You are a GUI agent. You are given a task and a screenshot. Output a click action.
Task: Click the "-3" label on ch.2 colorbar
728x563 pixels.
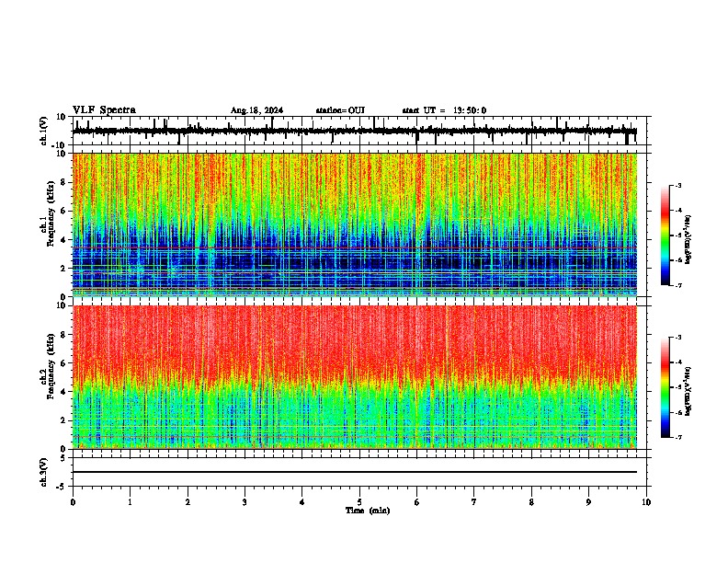click(x=677, y=338)
